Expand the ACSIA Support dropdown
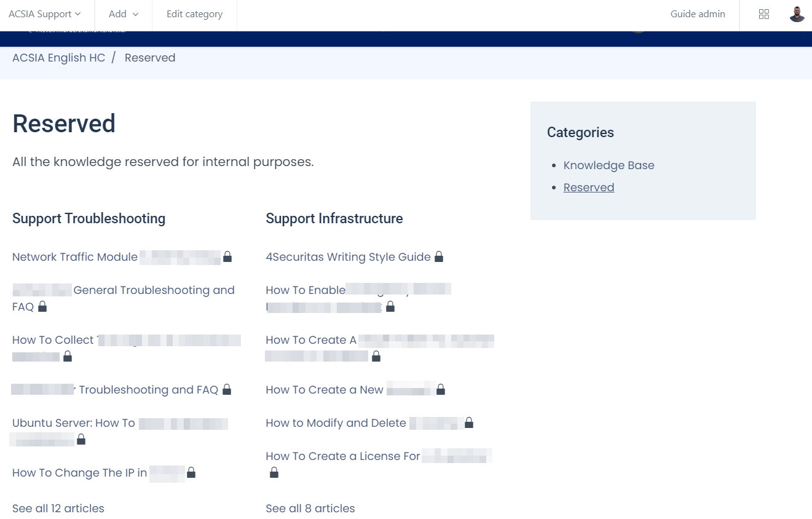 pyautogui.click(x=44, y=14)
